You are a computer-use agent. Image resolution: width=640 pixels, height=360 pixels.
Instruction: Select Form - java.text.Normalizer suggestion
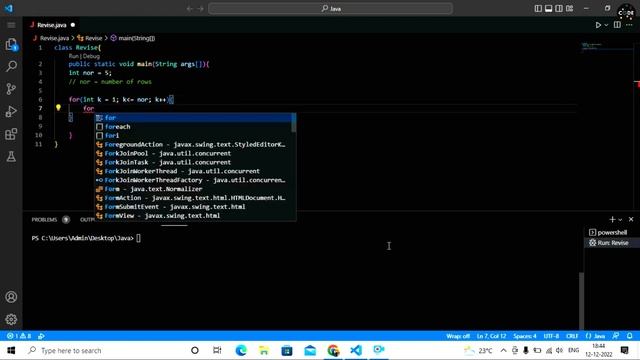click(193, 189)
